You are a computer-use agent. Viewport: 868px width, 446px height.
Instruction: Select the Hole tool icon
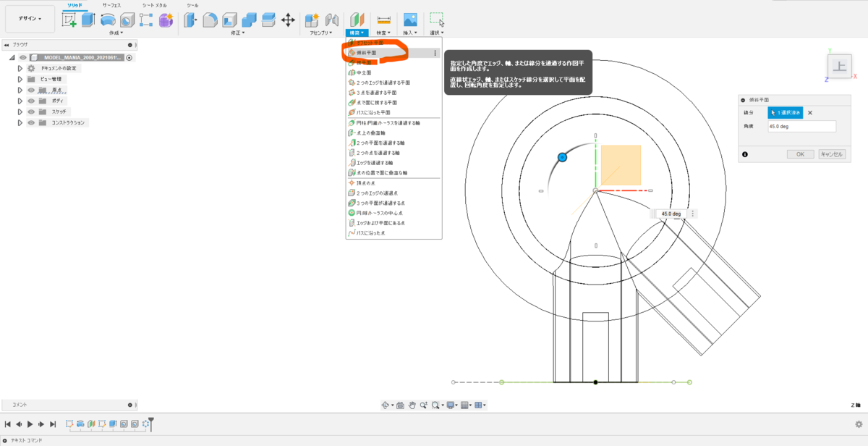[x=127, y=20]
